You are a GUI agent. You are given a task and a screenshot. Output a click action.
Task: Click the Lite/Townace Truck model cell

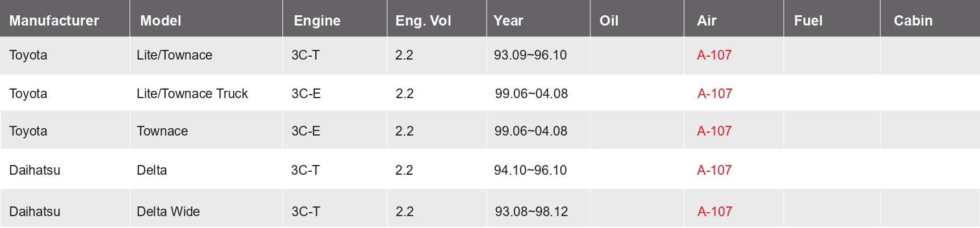[192, 94]
